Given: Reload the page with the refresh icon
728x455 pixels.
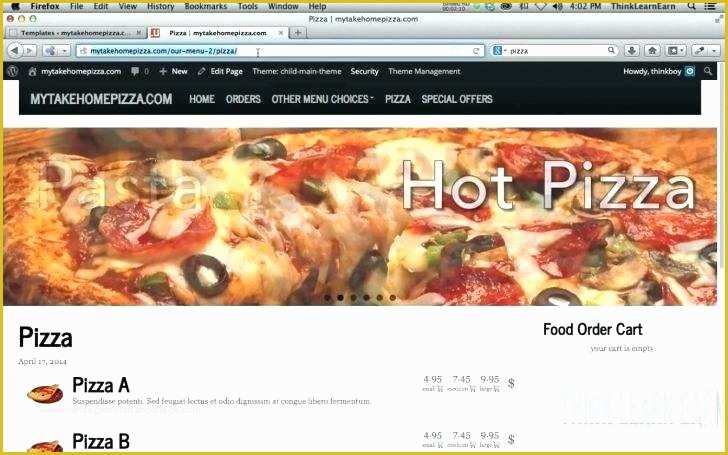Looking at the screenshot, I should [476, 51].
